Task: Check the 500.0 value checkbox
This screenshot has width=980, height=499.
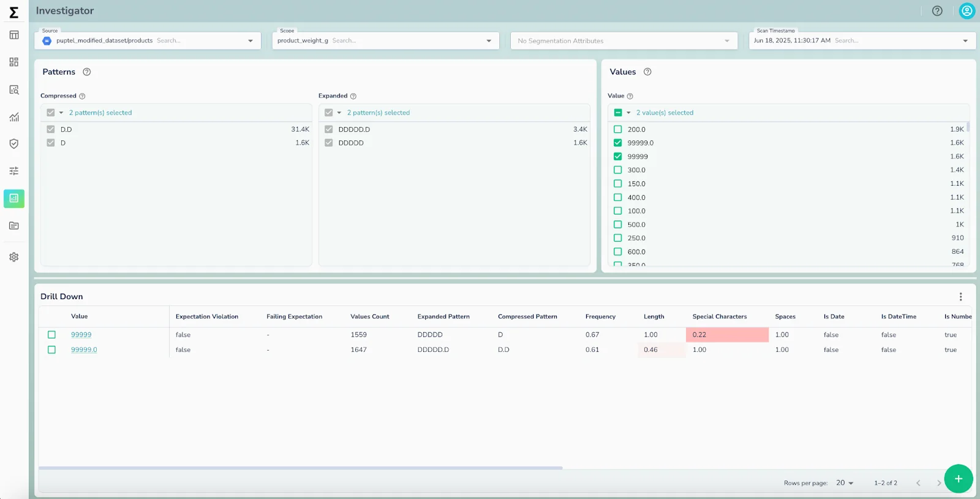Action: pyautogui.click(x=618, y=224)
